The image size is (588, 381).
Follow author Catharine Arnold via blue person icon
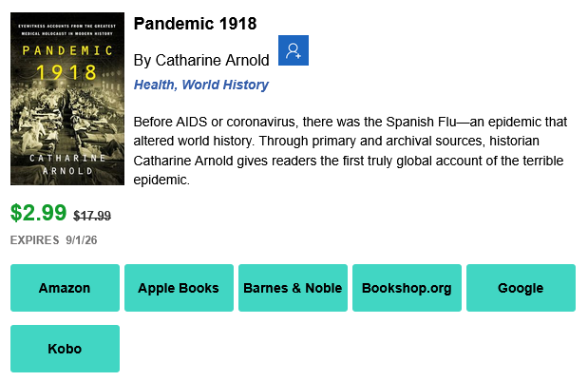click(294, 50)
